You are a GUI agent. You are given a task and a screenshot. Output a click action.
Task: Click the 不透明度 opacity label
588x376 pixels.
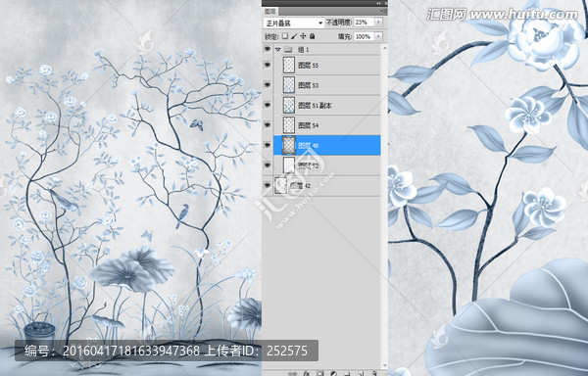tap(339, 23)
